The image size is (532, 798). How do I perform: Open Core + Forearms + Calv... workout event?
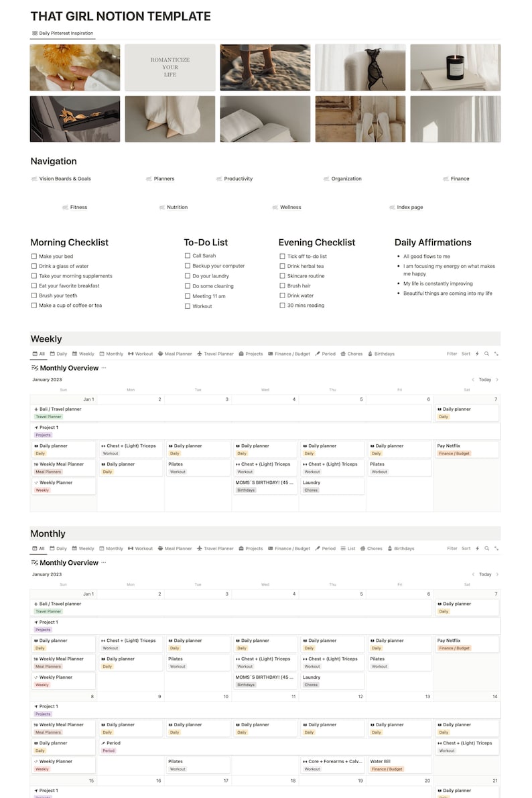[332, 765]
